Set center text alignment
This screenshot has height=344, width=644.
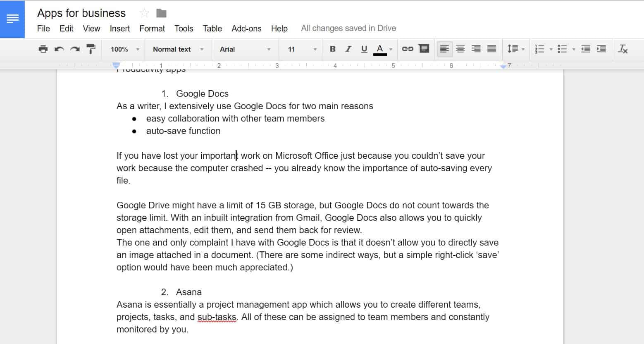click(x=460, y=49)
